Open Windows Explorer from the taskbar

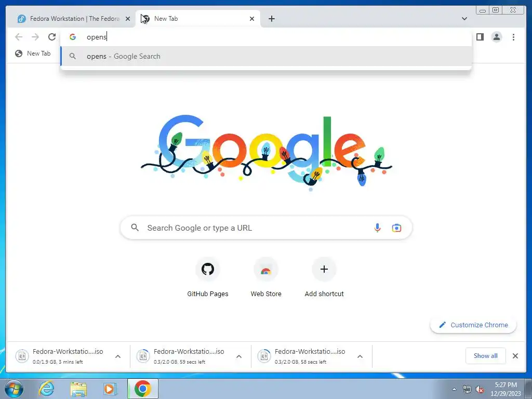point(78,389)
